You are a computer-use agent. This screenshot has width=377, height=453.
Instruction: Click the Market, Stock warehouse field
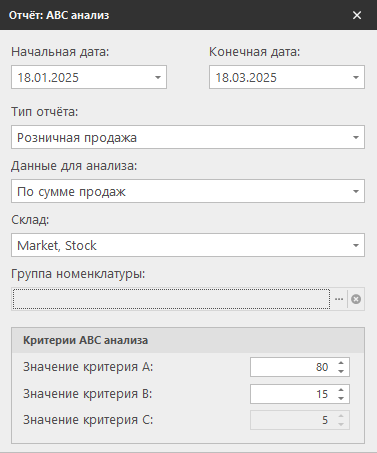188,245
